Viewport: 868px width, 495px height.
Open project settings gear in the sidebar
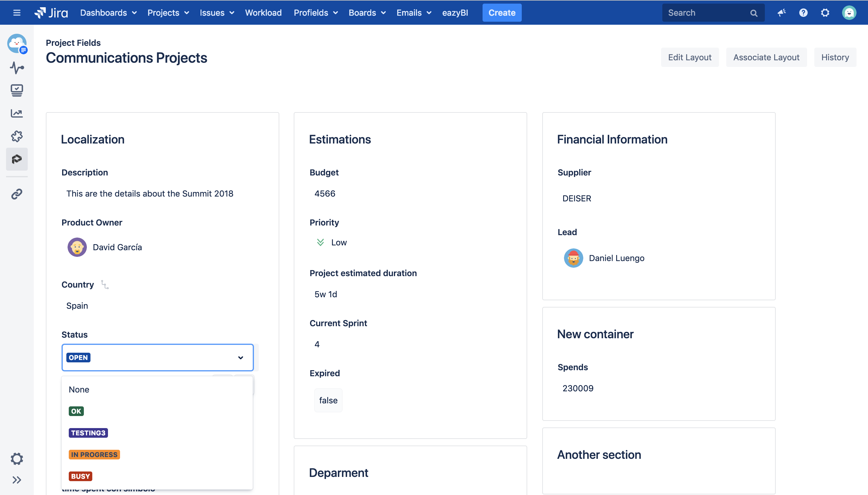click(x=17, y=459)
